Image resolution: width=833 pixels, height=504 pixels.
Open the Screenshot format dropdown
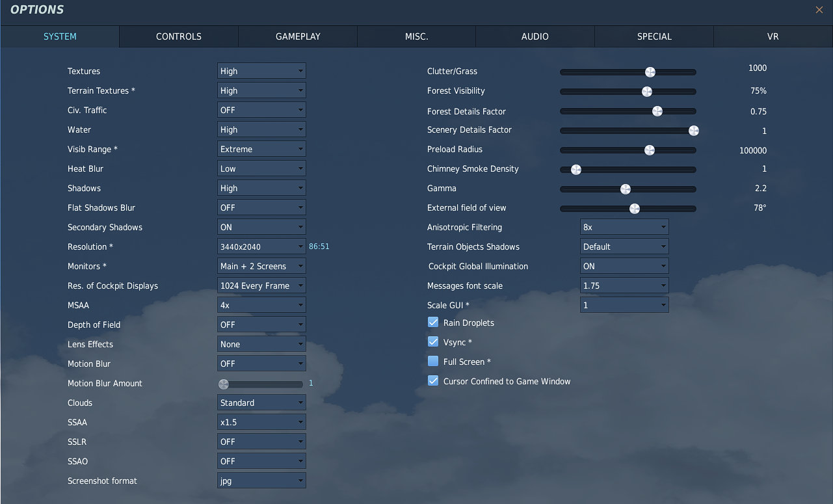pos(261,481)
